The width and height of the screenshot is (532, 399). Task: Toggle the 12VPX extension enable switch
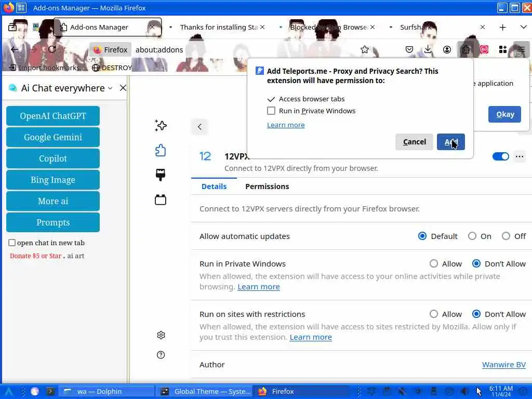500,156
